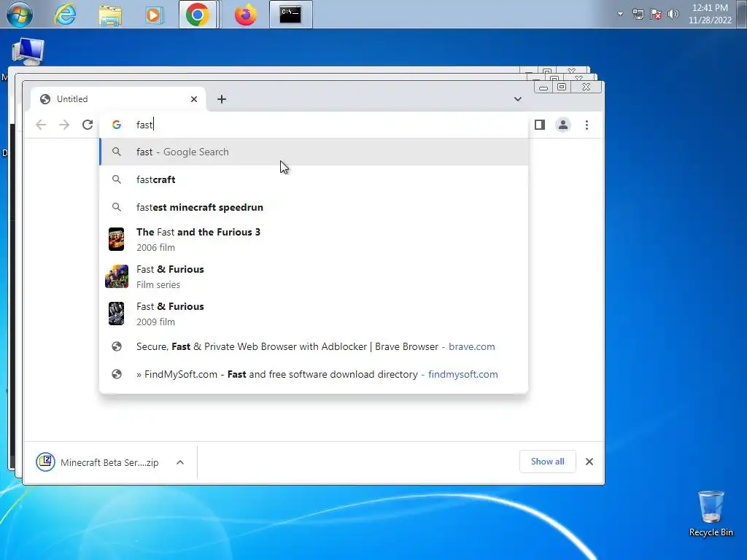Choose 'The Fast and the Furious 3' suggestion
This screenshot has width=747, height=560.
click(314, 239)
